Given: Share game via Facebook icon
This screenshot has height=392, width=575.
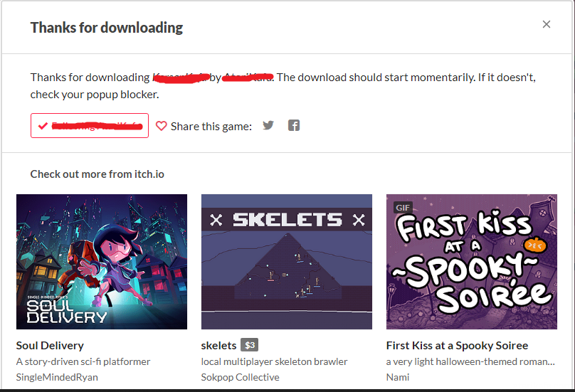Looking at the screenshot, I should (x=294, y=125).
